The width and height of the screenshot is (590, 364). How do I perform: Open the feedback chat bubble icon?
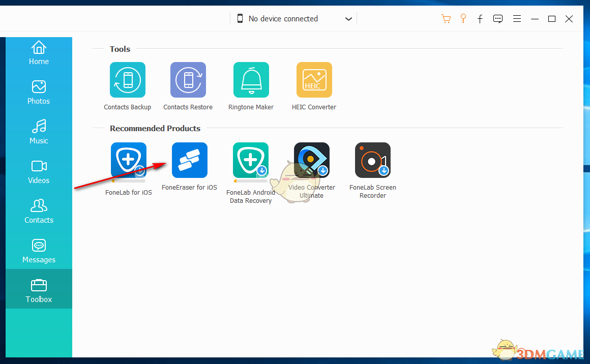tap(498, 19)
